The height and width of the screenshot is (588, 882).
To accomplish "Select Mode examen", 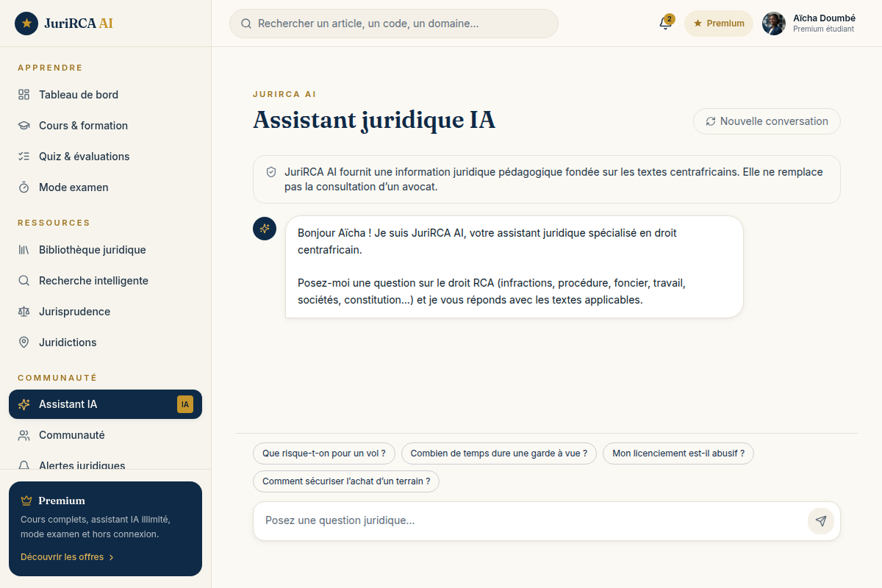I will click(105, 187).
